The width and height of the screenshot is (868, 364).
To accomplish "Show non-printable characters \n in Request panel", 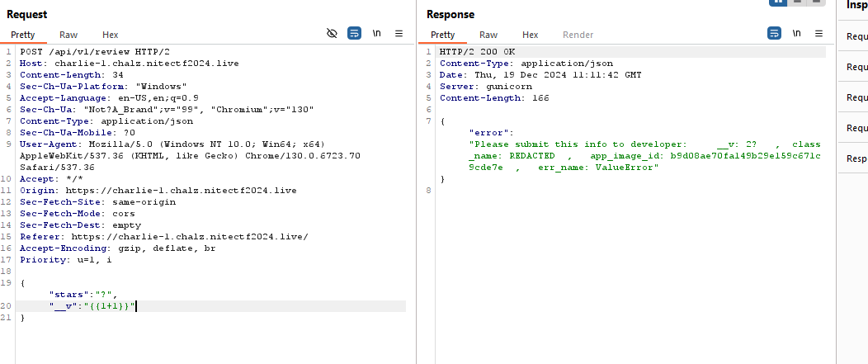I will (377, 34).
